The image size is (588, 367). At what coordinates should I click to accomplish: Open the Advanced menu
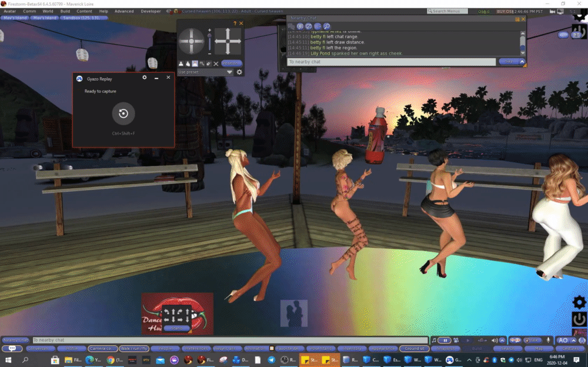coord(124,11)
